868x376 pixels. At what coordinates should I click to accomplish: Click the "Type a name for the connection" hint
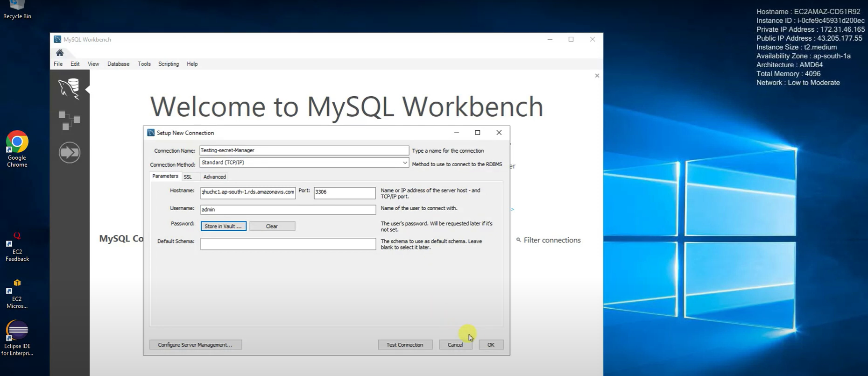448,151
